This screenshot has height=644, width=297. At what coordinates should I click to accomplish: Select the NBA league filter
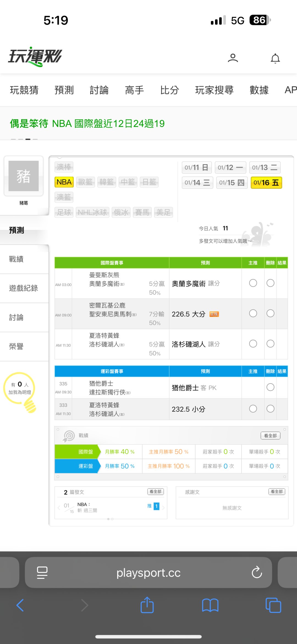click(64, 182)
